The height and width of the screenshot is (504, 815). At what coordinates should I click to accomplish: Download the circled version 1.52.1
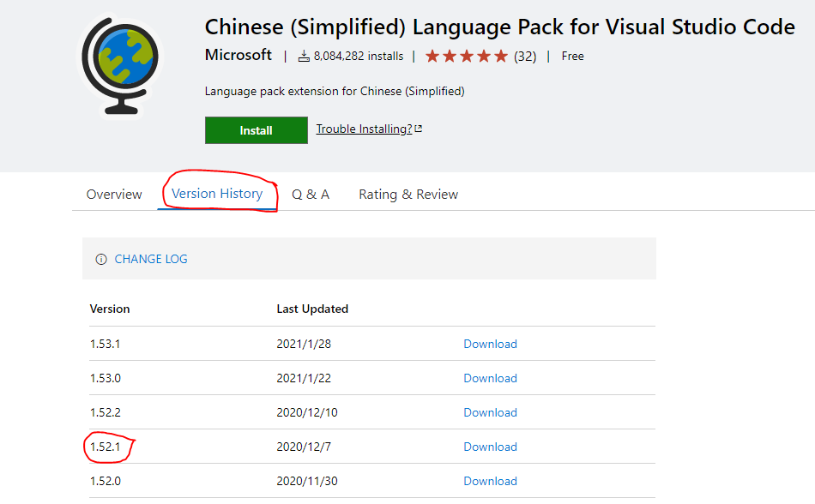pyautogui.click(x=490, y=446)
